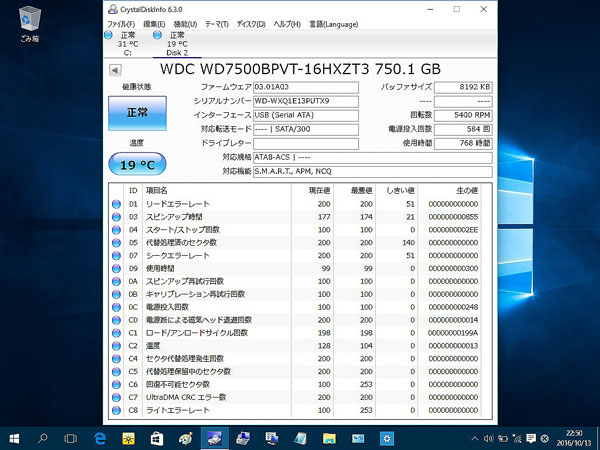
Task: Click the 項目名 column header
Action: pyautogui.click(x=156, y=191)
